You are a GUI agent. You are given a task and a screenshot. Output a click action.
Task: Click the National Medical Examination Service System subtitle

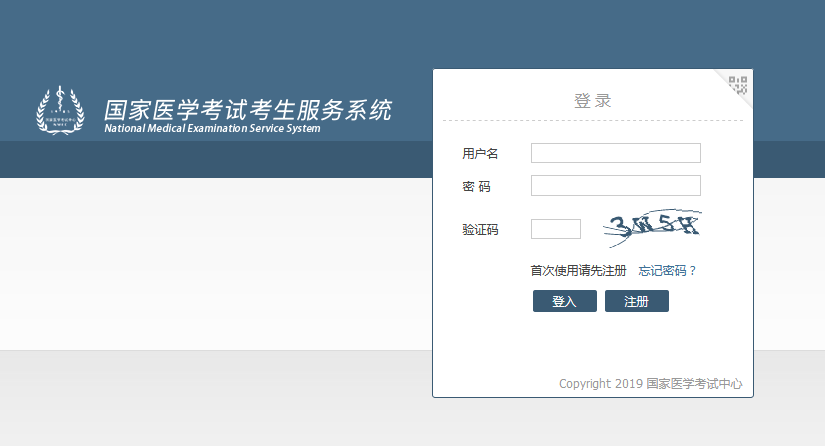(212, 129)
